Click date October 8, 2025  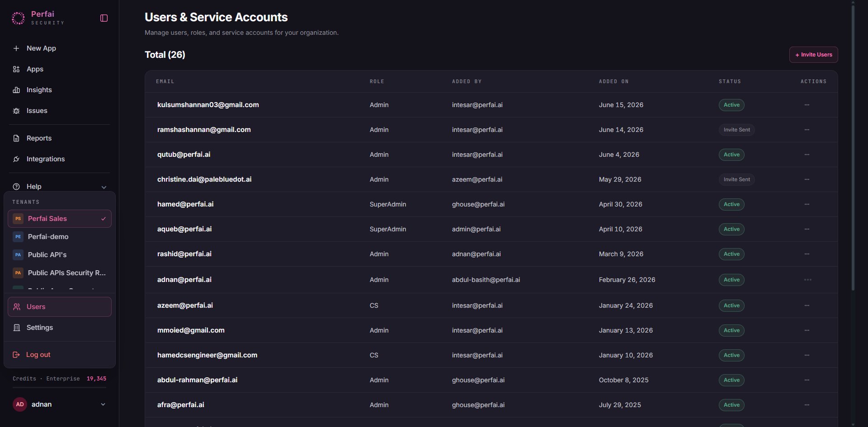tap(623, 380)
